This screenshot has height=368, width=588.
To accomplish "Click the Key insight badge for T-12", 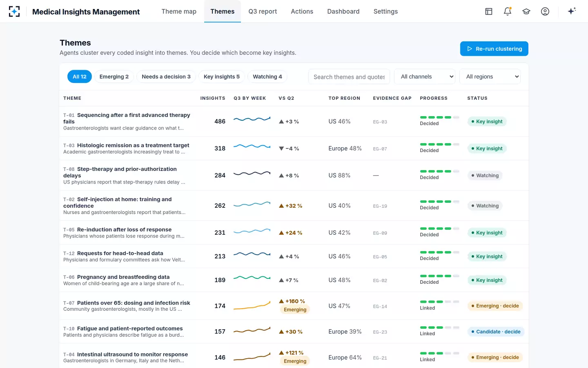I will click(487, 256).
